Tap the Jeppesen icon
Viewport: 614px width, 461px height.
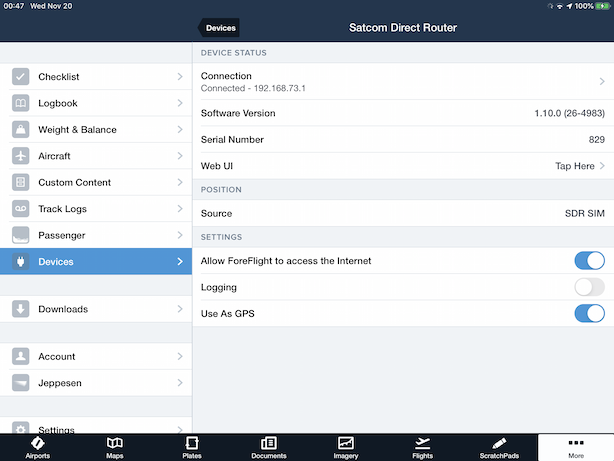point(20,383)
